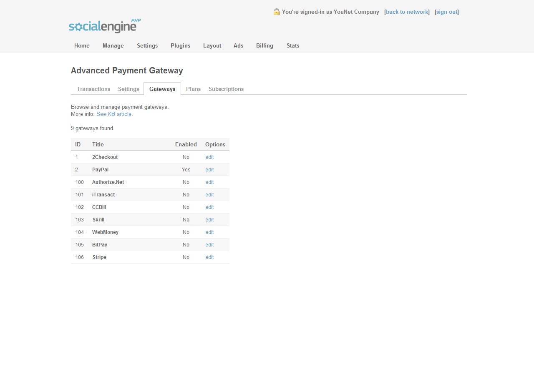Click the padlock signed-in icon
Image resolution: width=534 pixels, height=392 pixels.
point(277,12)
